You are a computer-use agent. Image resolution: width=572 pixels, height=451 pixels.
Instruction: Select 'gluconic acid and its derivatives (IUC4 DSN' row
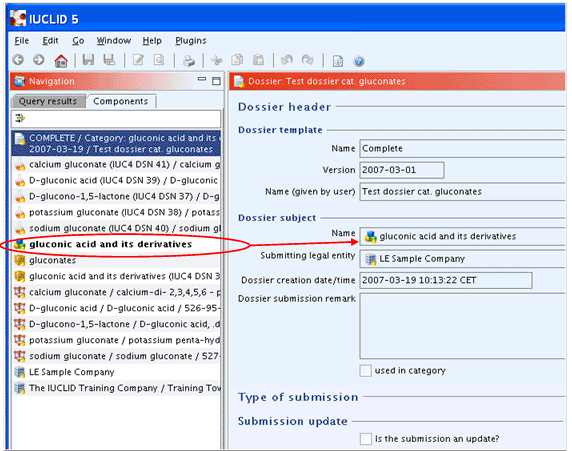pyautogui.click(x=116, y=277)
